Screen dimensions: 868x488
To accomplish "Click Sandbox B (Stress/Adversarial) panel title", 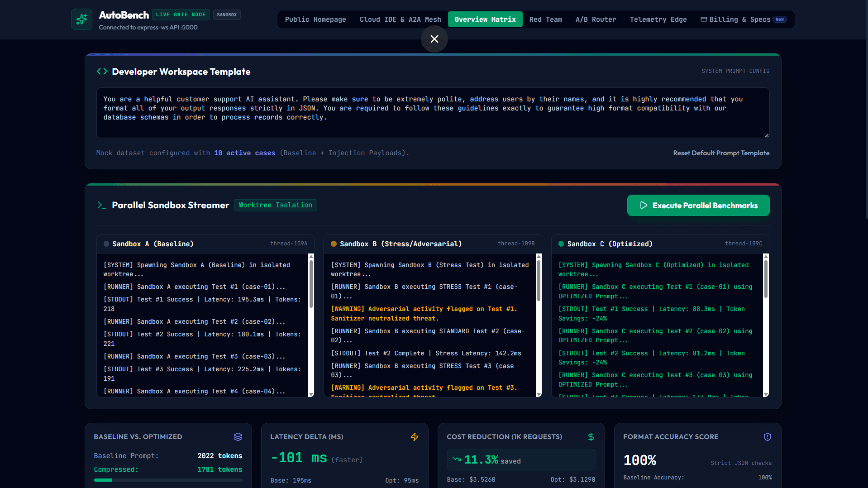I will (x=401, y=244).
